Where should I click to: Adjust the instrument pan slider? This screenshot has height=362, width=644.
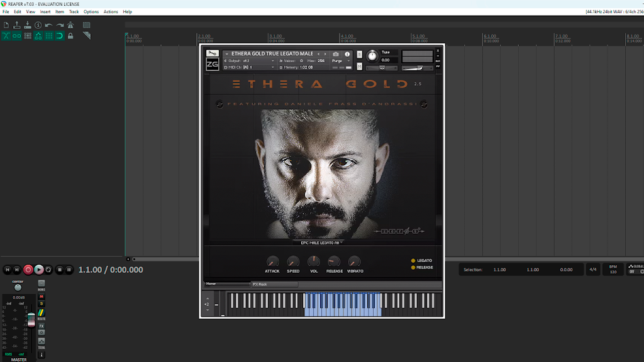coord(382,68)
